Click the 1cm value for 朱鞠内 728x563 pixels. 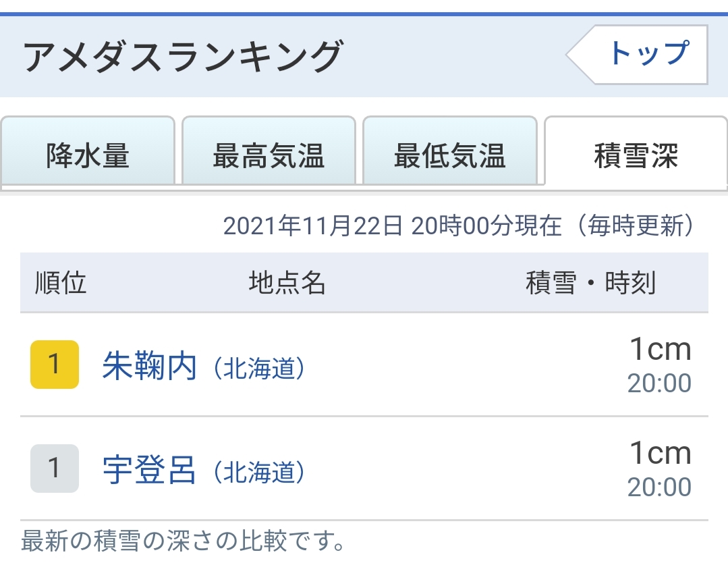661,349
